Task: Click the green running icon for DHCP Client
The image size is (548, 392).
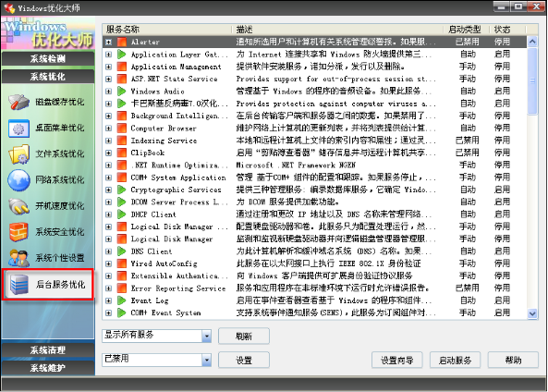Action: click(x=121, y=214)
